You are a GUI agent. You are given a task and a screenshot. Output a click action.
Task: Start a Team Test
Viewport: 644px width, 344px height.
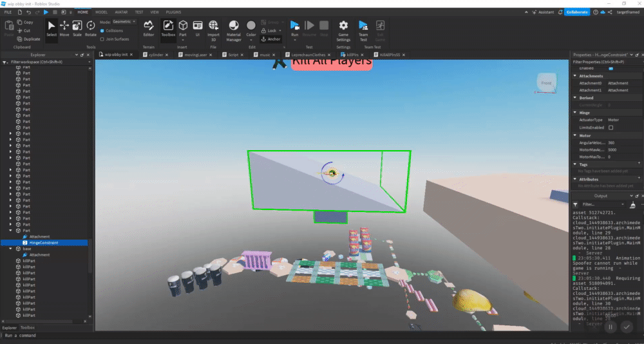tap(363, 31)
